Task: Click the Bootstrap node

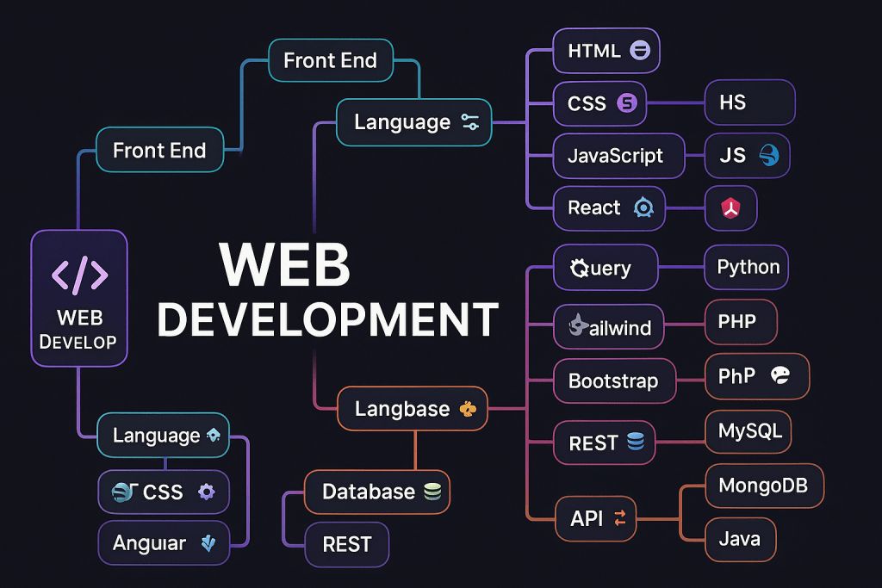Action: [613, 381]
